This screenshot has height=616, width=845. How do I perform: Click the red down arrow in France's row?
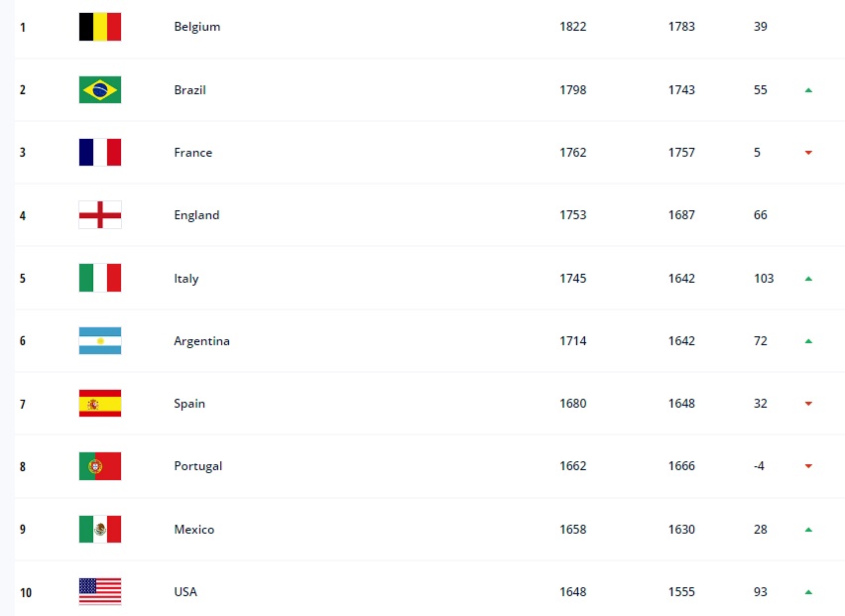tap(809, 153)
